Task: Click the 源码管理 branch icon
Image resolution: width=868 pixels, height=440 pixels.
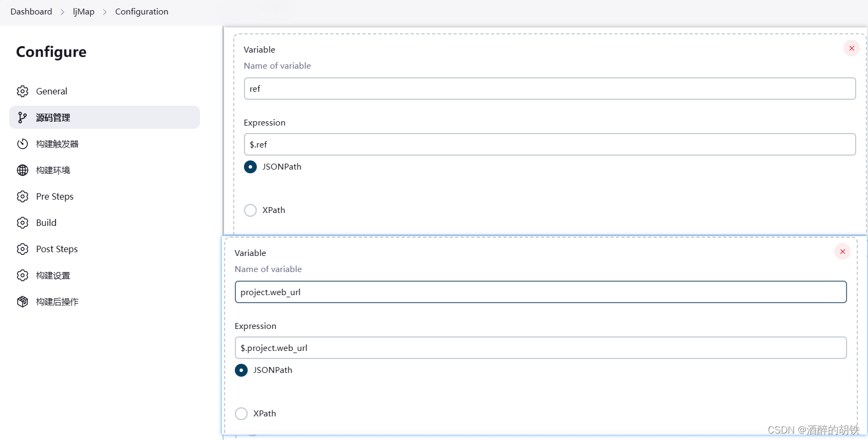Action: click(23, 118)
